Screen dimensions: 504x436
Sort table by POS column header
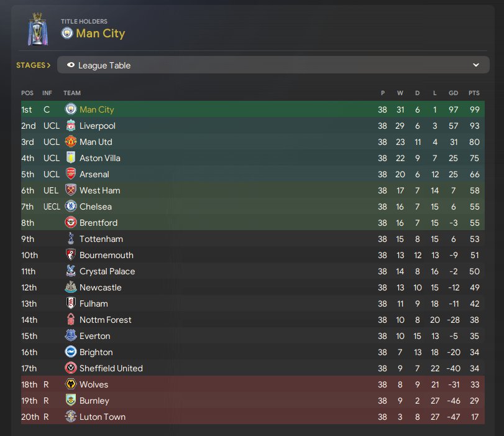coord(27,93)
